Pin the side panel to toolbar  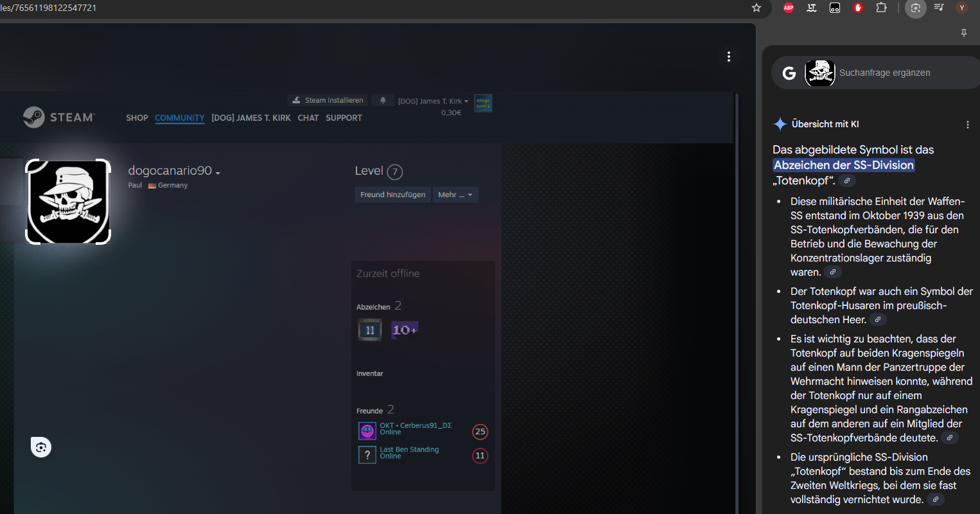[963, 33]
